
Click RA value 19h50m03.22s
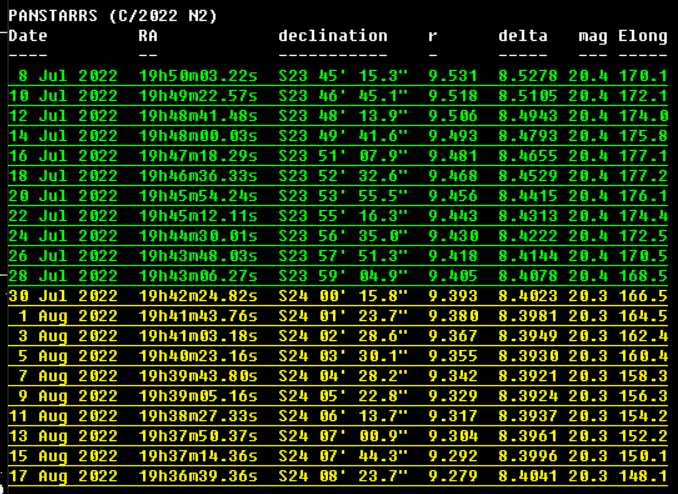[198, 76]
